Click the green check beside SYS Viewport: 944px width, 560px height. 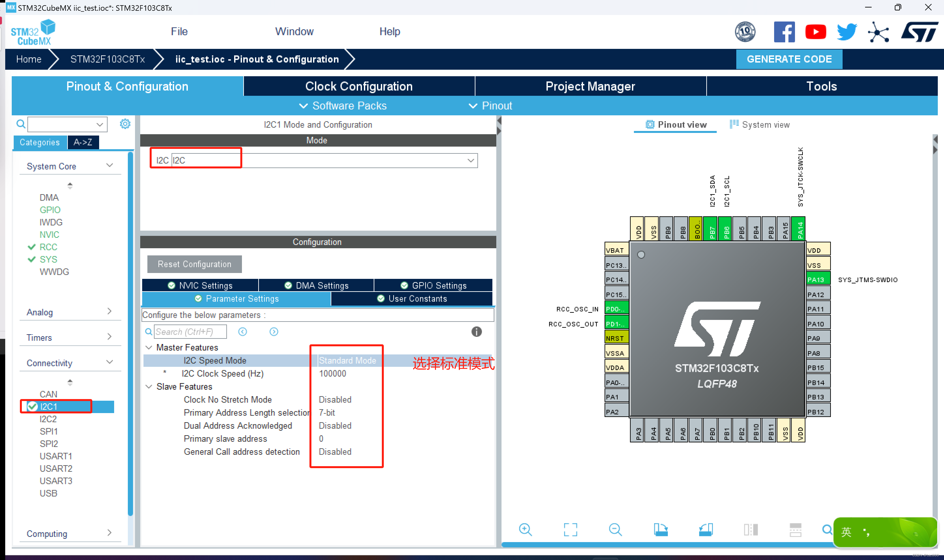(31, 259)
